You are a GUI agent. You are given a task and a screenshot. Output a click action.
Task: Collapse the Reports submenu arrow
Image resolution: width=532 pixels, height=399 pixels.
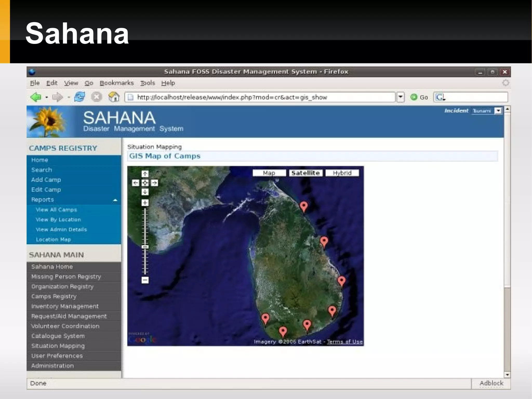(115, 200)
